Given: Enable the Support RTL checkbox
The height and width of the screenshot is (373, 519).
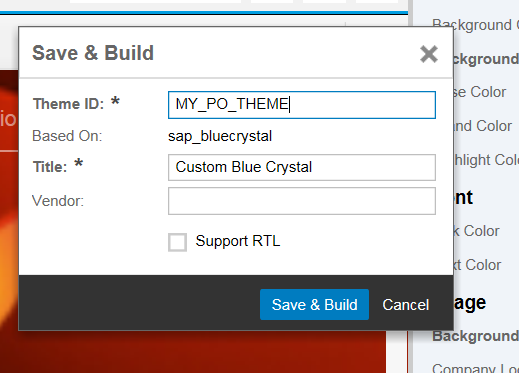Looking at the screenshot, I should (x=177, y=242).
